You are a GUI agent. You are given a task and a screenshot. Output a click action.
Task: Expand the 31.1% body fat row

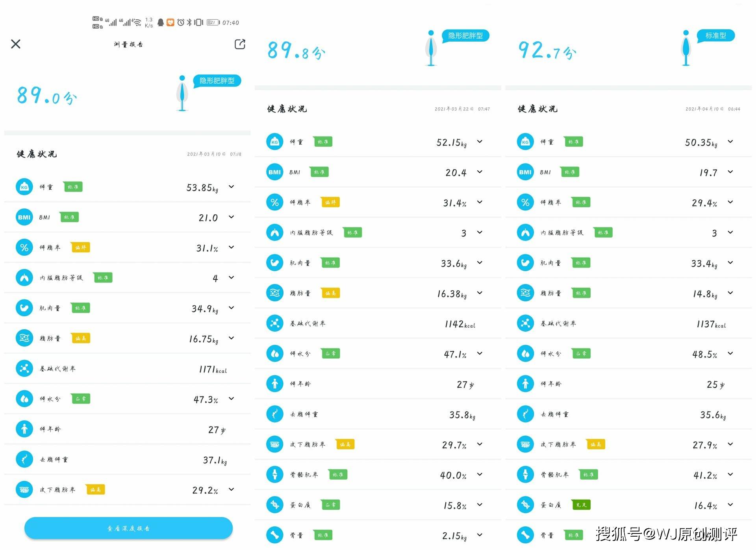click(x=232, y=247)
